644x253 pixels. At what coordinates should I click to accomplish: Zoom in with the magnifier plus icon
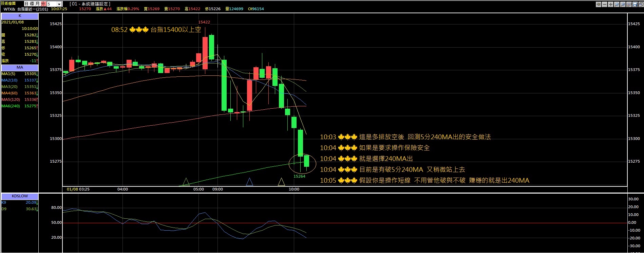point(623,4)
